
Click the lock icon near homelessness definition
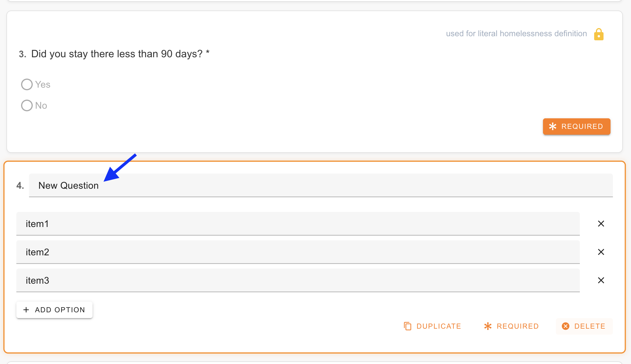(598, 34)
